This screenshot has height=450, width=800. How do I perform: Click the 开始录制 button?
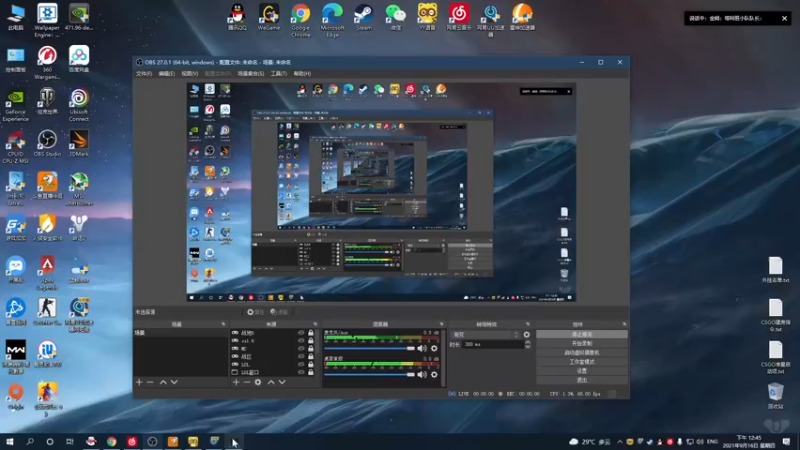point(582,343)
